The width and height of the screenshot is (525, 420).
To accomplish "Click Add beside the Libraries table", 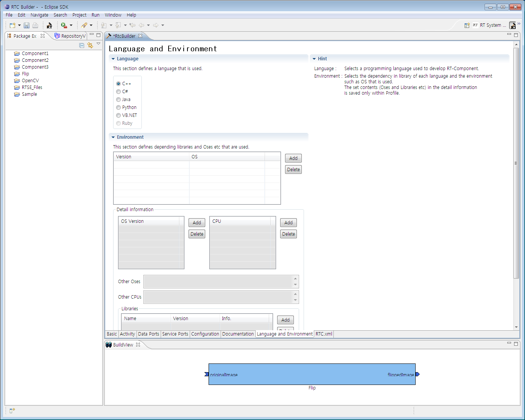I will (x=286, y=320).
